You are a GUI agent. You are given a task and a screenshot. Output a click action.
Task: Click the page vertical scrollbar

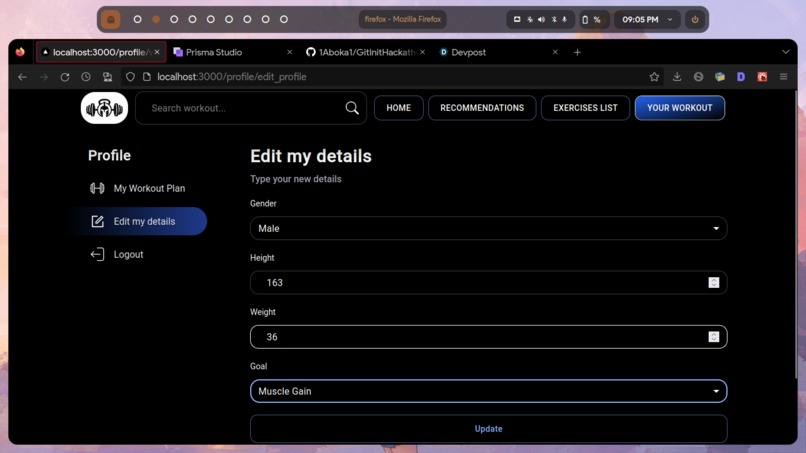pyautogui.click(x=796, y=234)
